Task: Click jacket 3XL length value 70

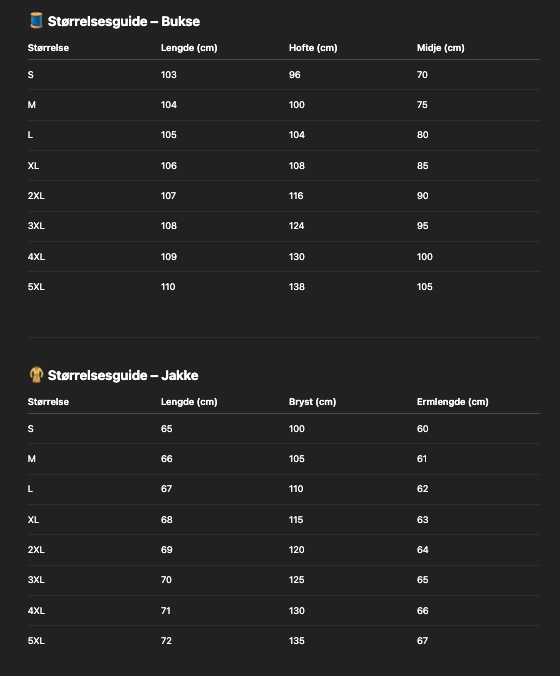Action: 166,580
